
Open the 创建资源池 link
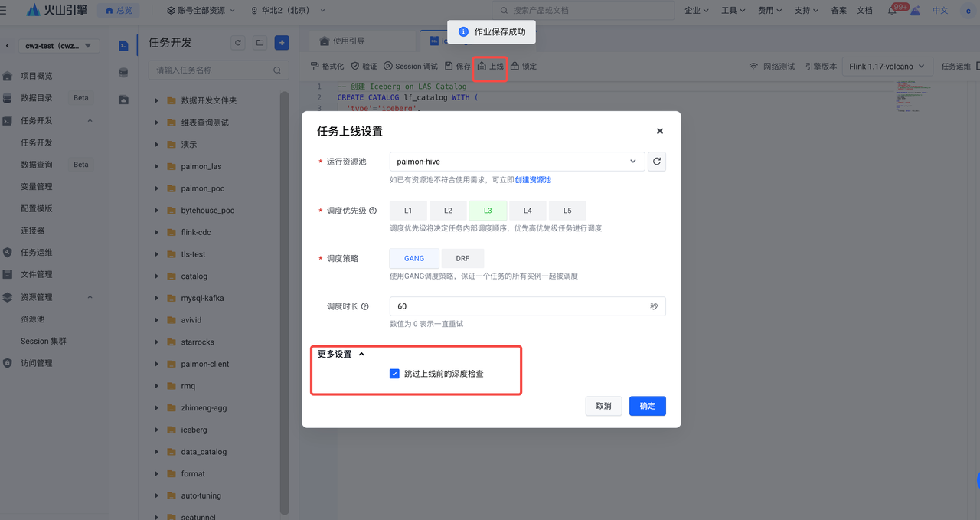[533, 180]
